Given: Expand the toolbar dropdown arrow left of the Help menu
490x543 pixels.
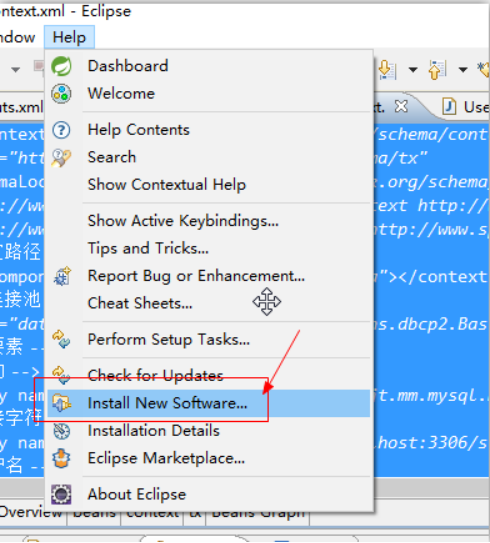Looking at the screenshot, I should 15,70.
